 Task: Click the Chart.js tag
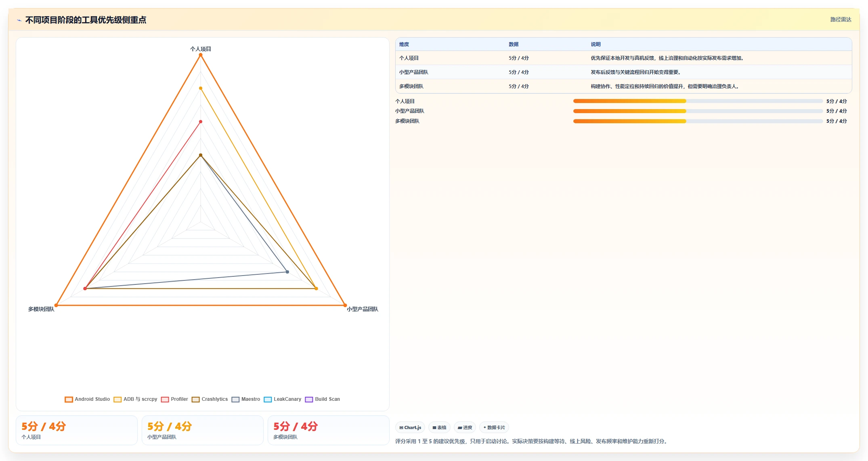410,427
